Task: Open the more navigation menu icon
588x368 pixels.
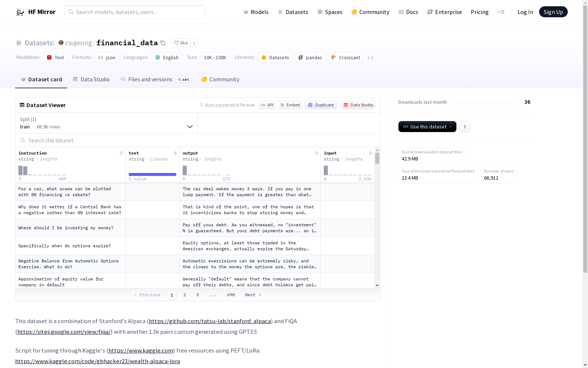Action: pos(501,12)
